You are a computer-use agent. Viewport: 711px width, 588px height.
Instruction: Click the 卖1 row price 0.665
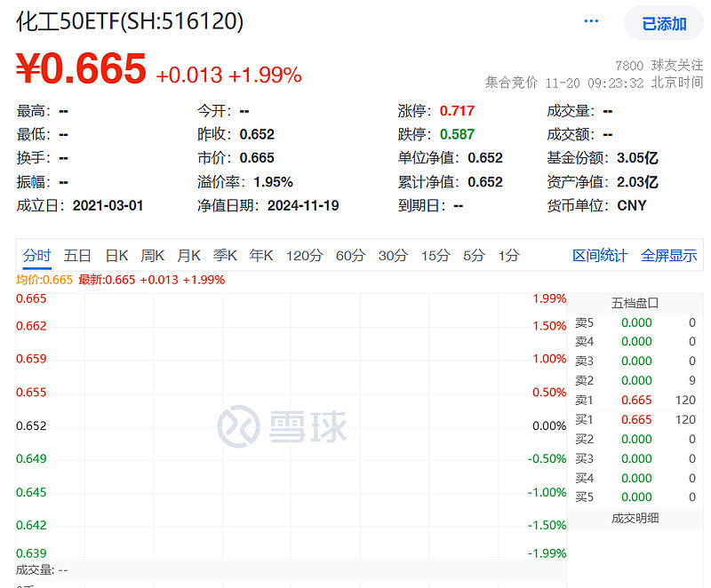pyautogui.click(x=636, y=400)
